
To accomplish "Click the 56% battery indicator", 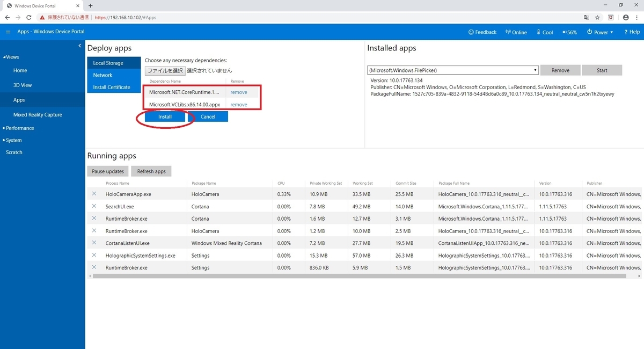I will 569,32.
